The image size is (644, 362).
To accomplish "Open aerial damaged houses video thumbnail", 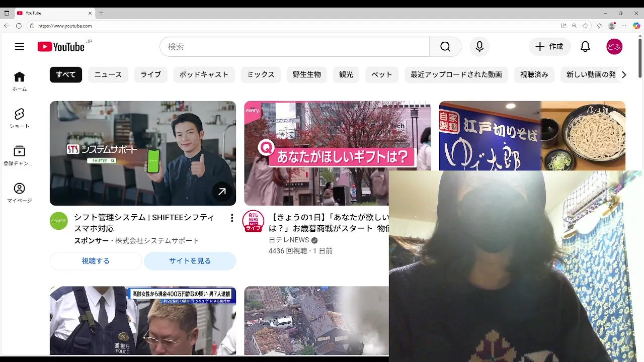I will point(316,321).
